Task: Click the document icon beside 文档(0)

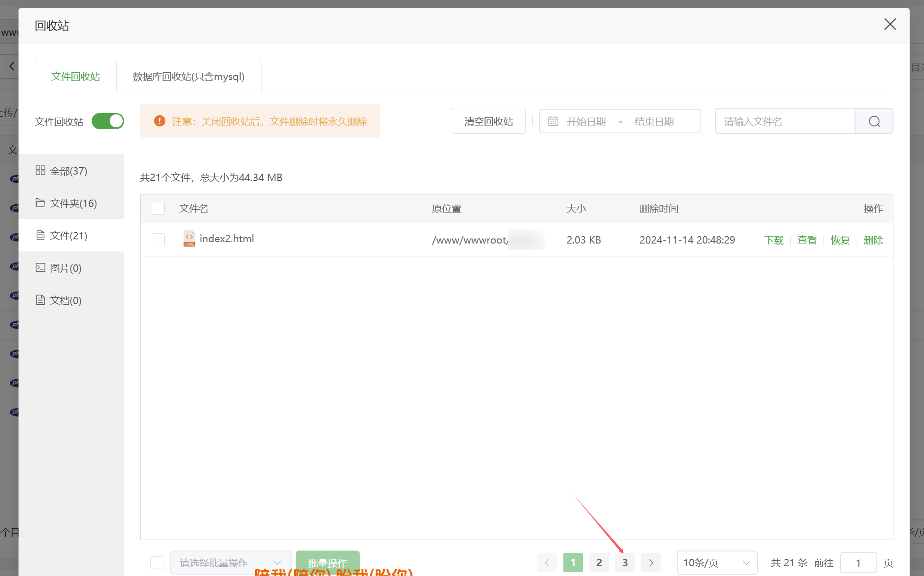Action: [x=40, y=300]
